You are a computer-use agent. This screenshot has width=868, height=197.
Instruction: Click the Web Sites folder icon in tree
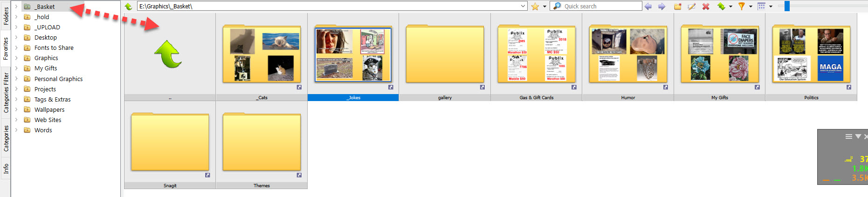27,120
